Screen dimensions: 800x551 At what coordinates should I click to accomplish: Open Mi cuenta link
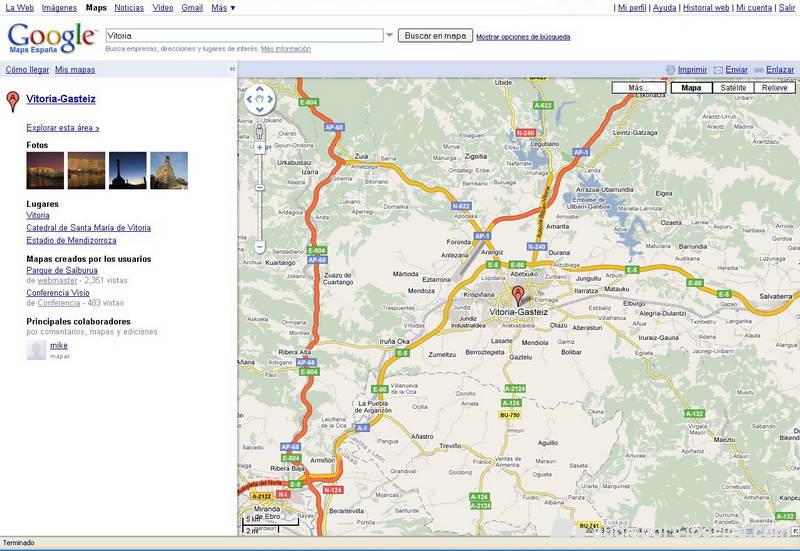coord(754,8)
